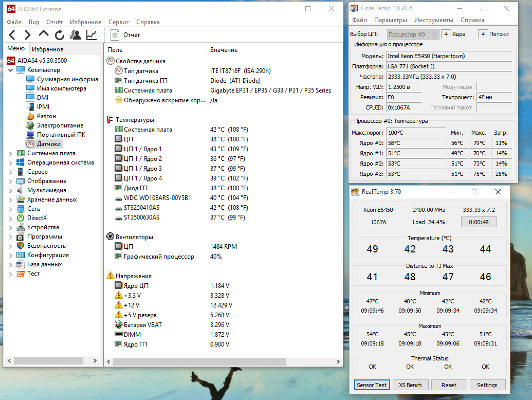Collapse the Компьютер tree node
The width and height of the screenshot is (532, 400).
[x=10, y=70]
